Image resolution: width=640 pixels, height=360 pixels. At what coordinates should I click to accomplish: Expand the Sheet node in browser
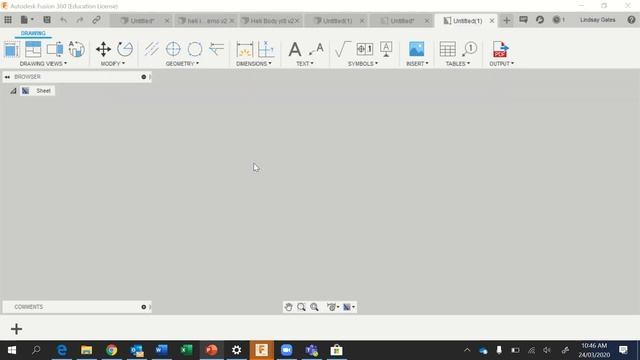point(13,91)
